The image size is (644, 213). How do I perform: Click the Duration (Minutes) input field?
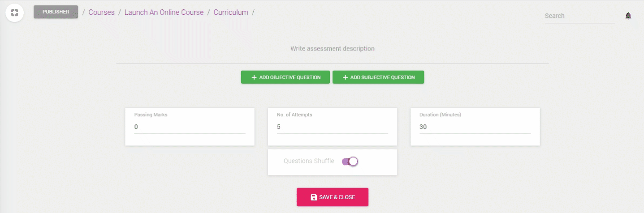[475, 127]
